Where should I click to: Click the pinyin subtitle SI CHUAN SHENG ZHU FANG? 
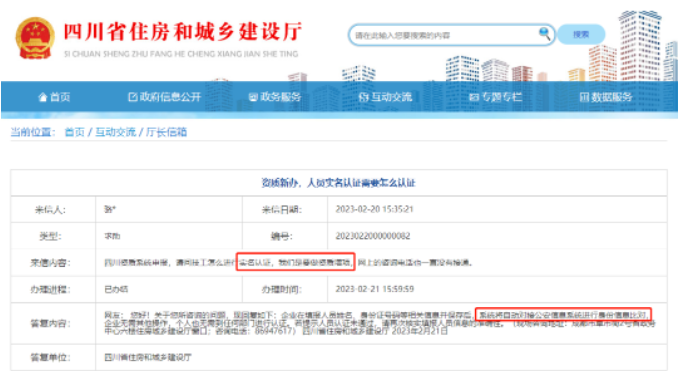(181, 54)
